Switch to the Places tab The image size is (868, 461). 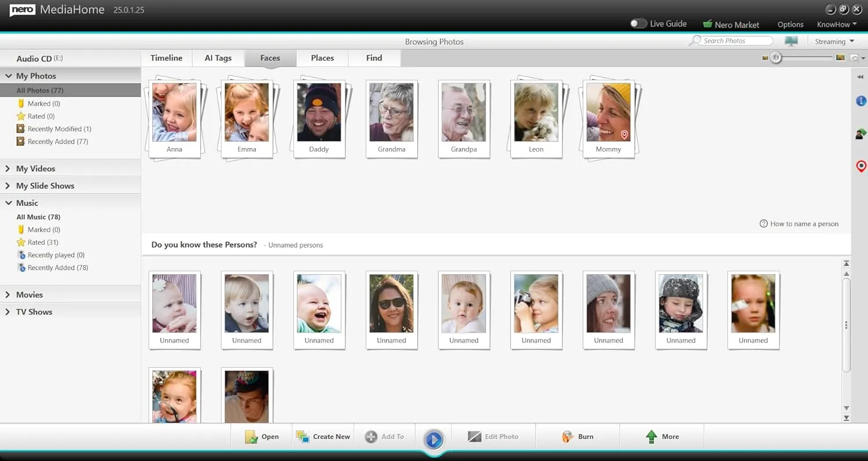[x=322, y=58]
